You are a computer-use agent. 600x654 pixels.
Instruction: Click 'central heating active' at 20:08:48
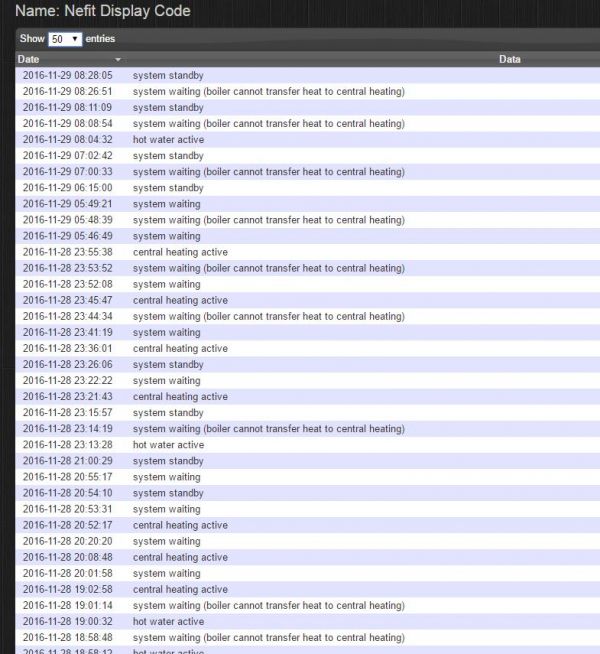(180, 557)
